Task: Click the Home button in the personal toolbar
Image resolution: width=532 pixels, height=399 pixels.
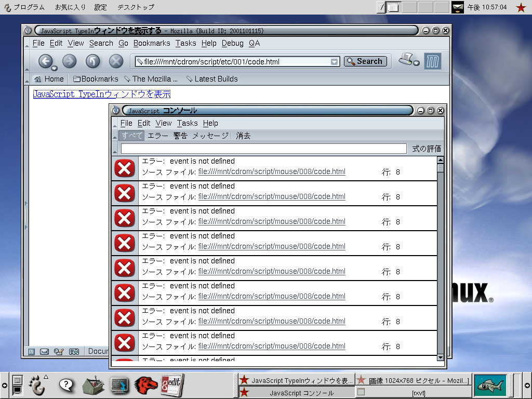Action: pyautogui.click(x=49, y=79)
